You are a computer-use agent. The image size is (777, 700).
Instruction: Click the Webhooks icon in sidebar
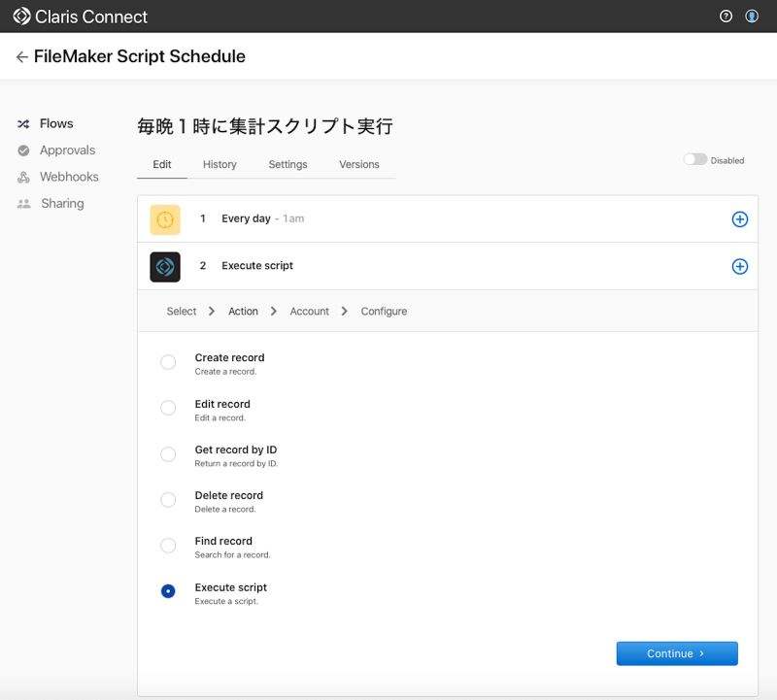coord(23,177)
